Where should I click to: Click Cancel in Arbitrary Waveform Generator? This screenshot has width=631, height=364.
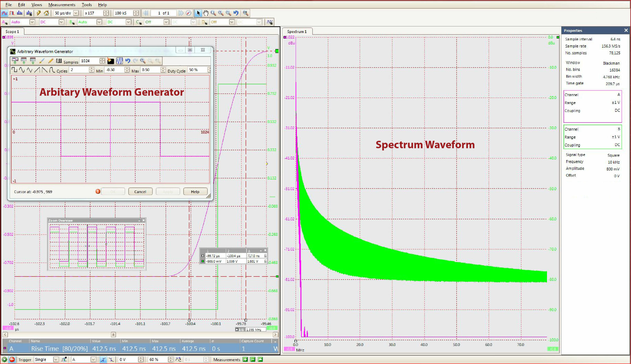point(140,192)
